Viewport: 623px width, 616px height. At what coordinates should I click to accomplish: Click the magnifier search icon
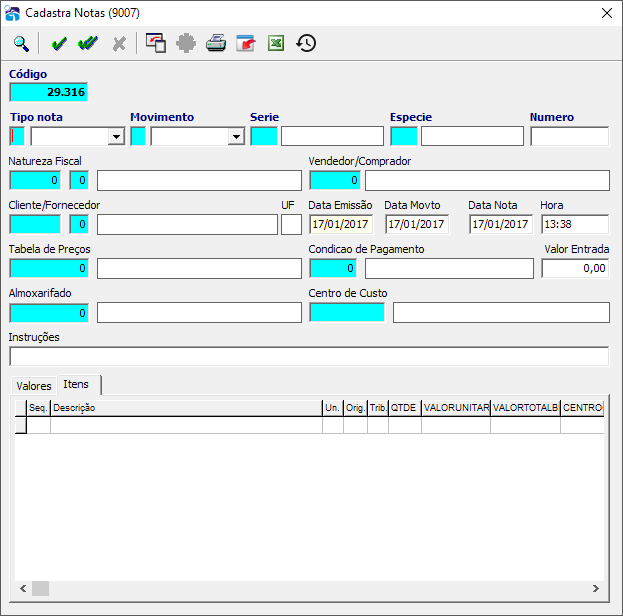click(x=21, y=43)
